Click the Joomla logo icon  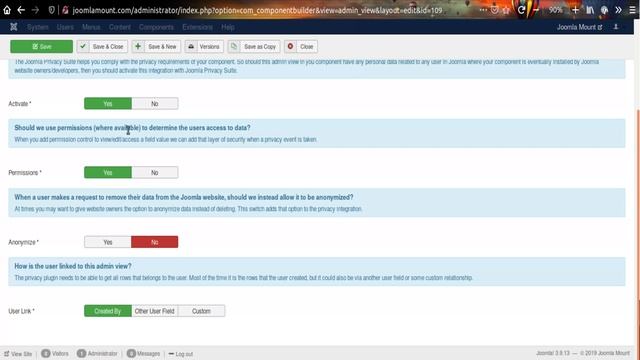tap(13, 27)
